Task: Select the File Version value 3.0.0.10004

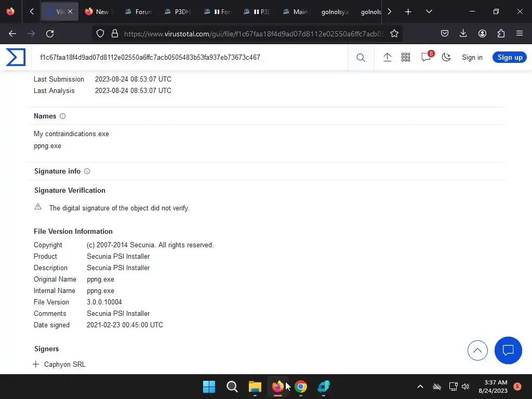Action: click(x=104, y=302)
